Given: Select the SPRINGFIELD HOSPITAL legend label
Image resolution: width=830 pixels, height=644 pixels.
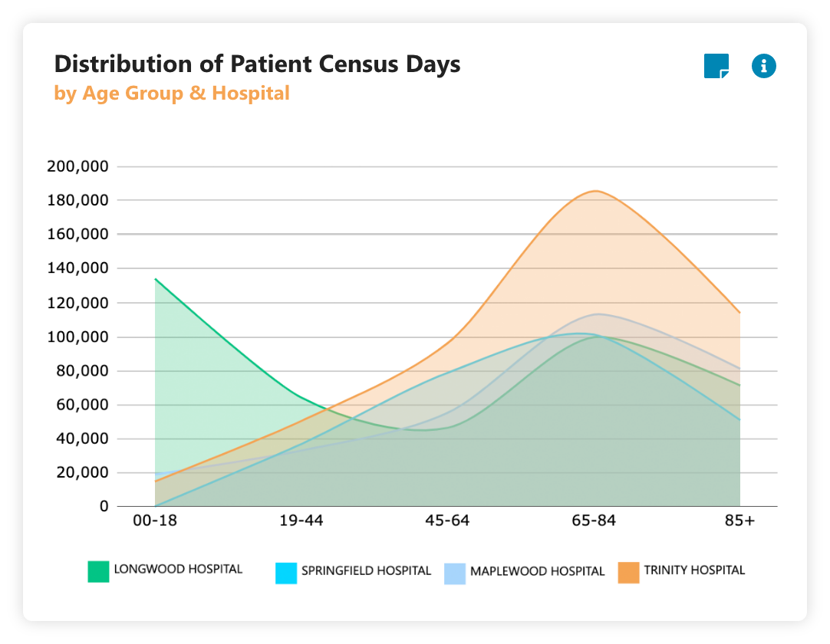Looking at the screenshot, I should coord(367,571).
